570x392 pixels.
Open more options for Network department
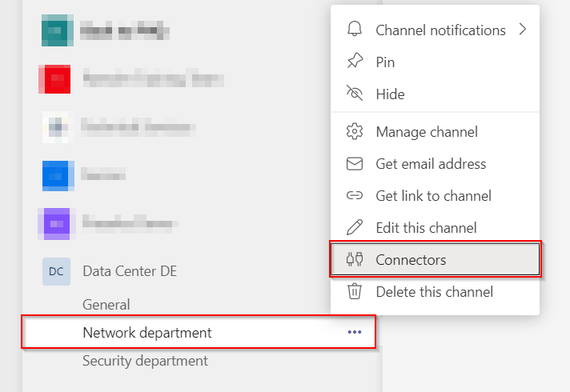coord(355,333)
